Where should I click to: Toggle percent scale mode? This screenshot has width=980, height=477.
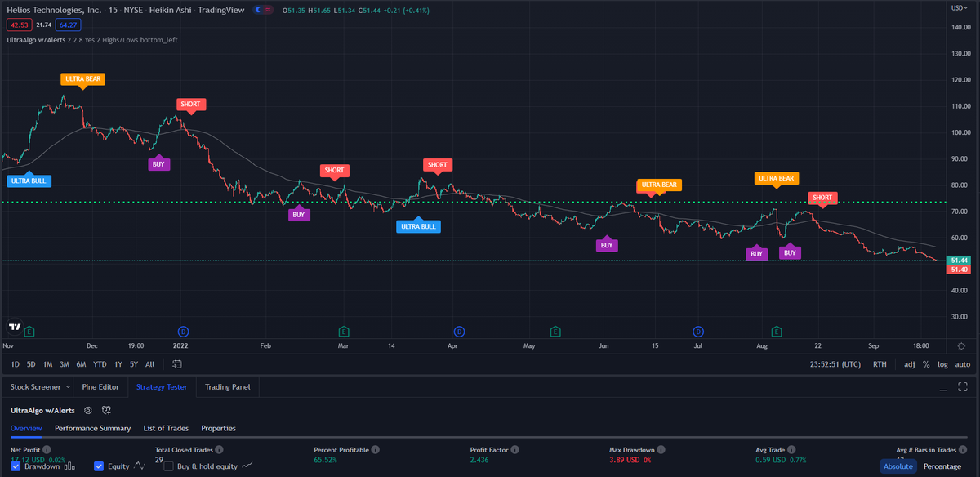[x=926, y=364]
